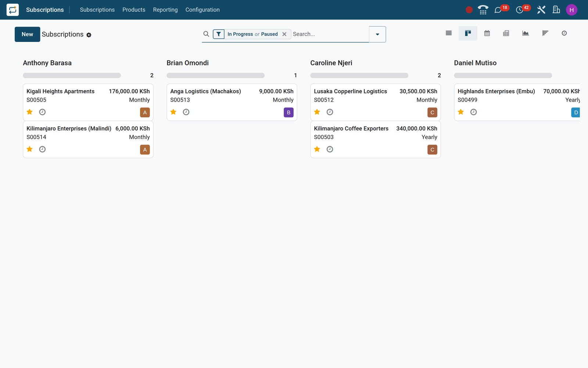Open the company switcher building icon
588x368 pixels.
point(556,10)
